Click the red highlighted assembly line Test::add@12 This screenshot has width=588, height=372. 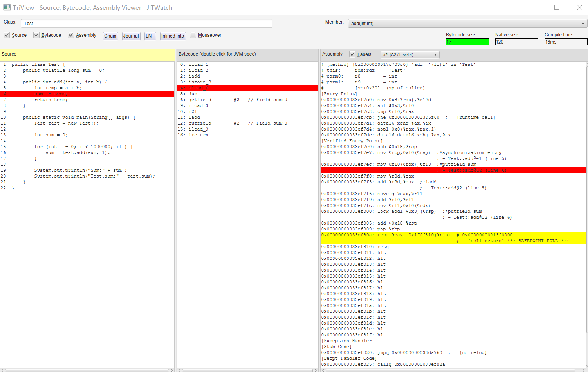tap(453, 170)
